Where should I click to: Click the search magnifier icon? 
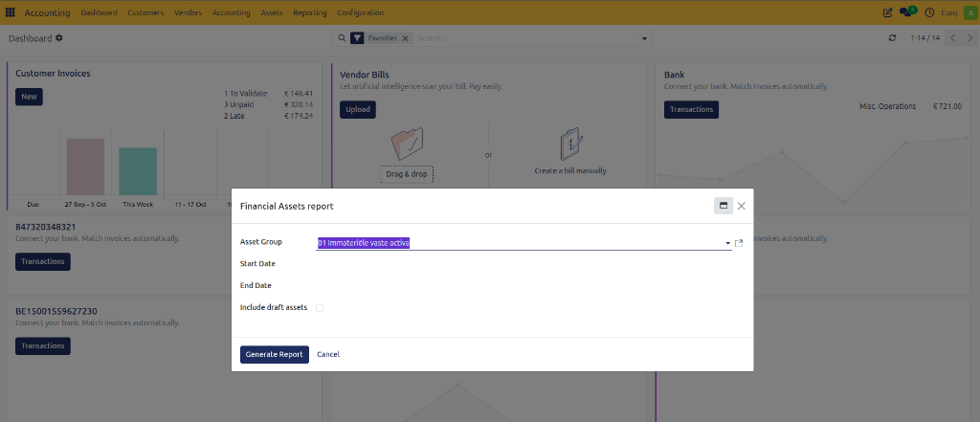click(342, 38)
